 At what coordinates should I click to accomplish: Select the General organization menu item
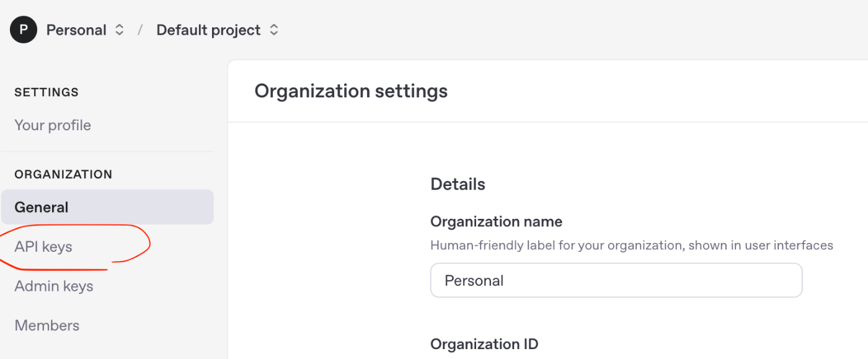pos(107,207)
